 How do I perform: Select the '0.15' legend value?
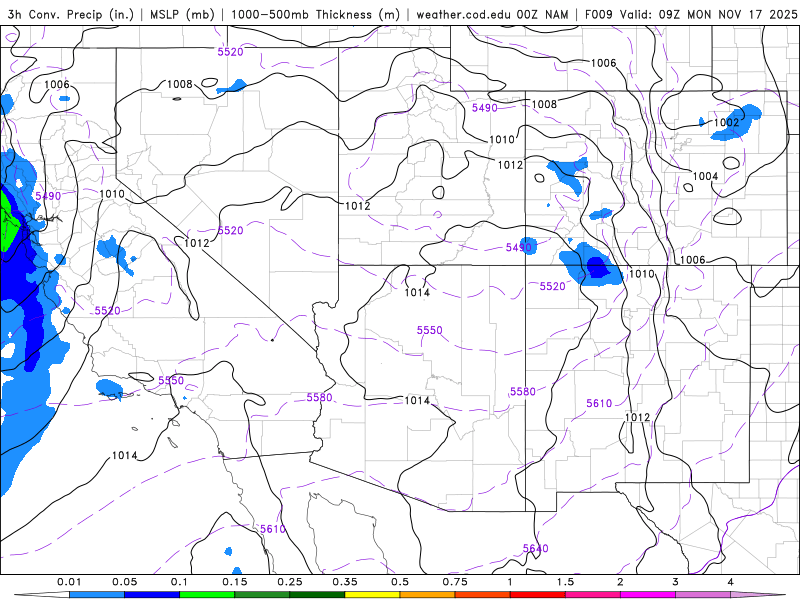pyautogui.click(x=235, y=582)
